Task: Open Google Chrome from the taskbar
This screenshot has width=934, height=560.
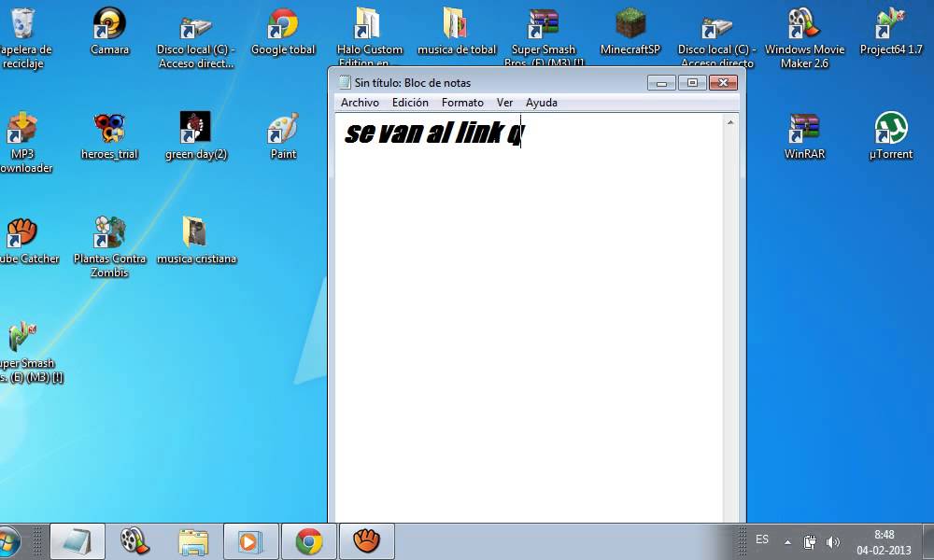Action: 308,541
